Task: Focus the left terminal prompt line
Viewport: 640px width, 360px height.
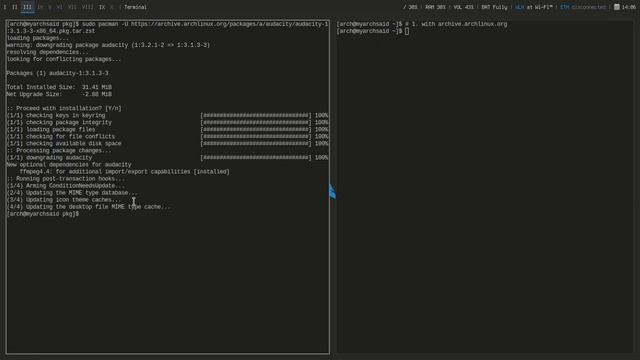Action: [43, 214]
